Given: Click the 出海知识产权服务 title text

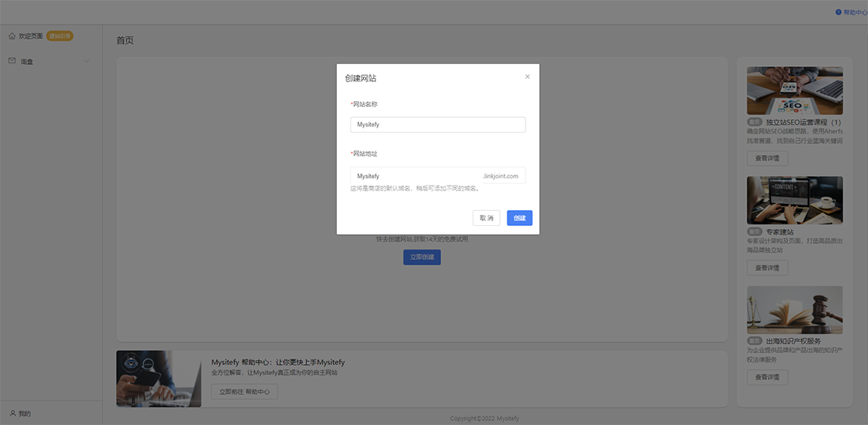Looking at the screenshot, I should [x=794, y=340].
